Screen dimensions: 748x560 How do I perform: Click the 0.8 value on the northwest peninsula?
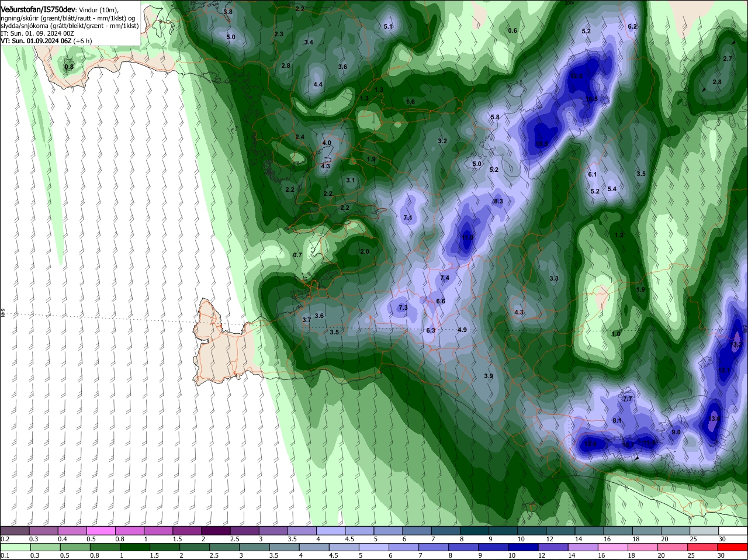(69, 67)
